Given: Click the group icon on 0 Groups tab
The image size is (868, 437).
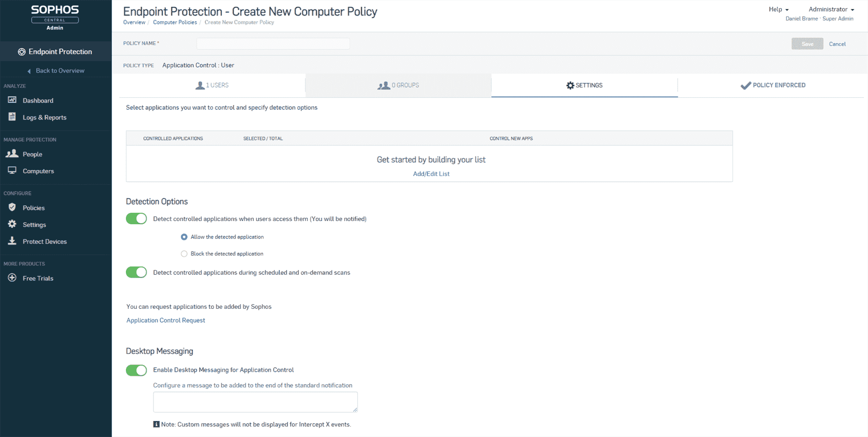Looking at the screenshot, I should pyautogui.click(x=384, y=85).
